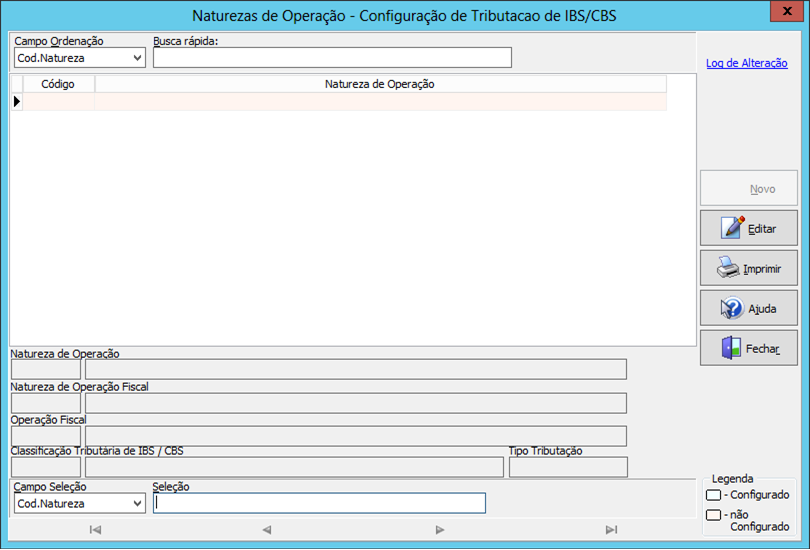Go to next record navigation arrow

click(440, 530)
